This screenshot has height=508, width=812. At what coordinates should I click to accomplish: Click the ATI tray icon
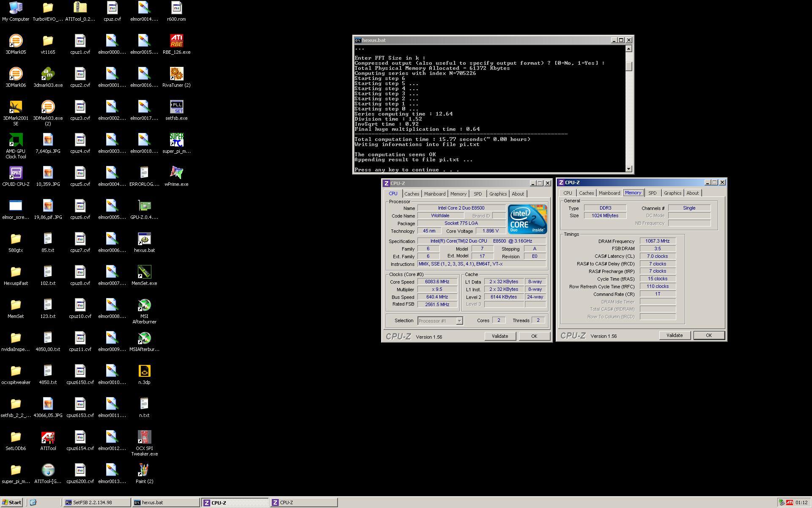point(790,502)
